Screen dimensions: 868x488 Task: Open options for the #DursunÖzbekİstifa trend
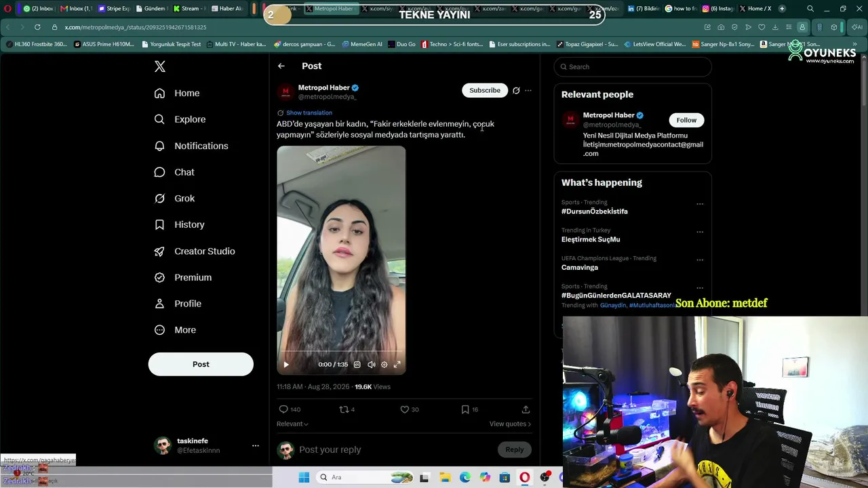tap(700, 204)
